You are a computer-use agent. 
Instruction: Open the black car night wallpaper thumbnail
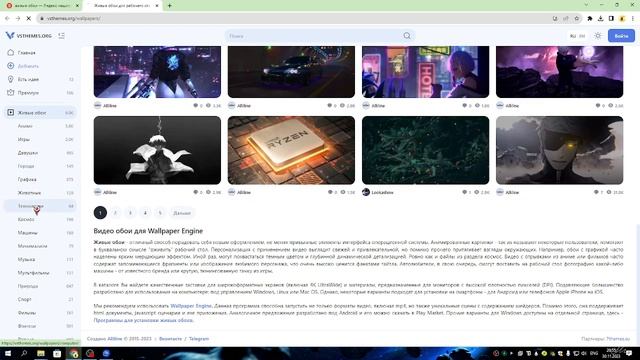(x=291, y=72)
